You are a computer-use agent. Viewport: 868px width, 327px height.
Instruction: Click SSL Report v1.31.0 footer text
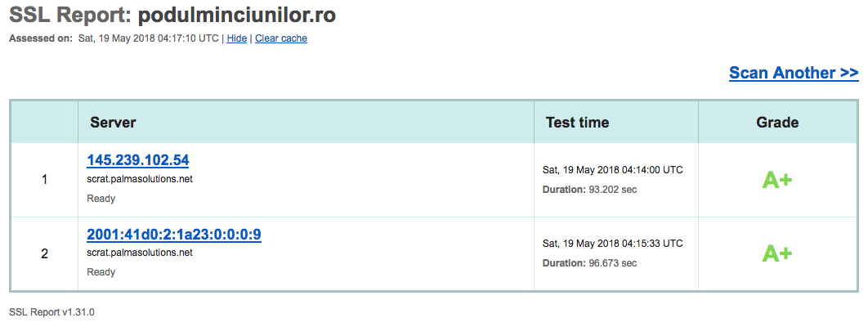tap(51, 312)
